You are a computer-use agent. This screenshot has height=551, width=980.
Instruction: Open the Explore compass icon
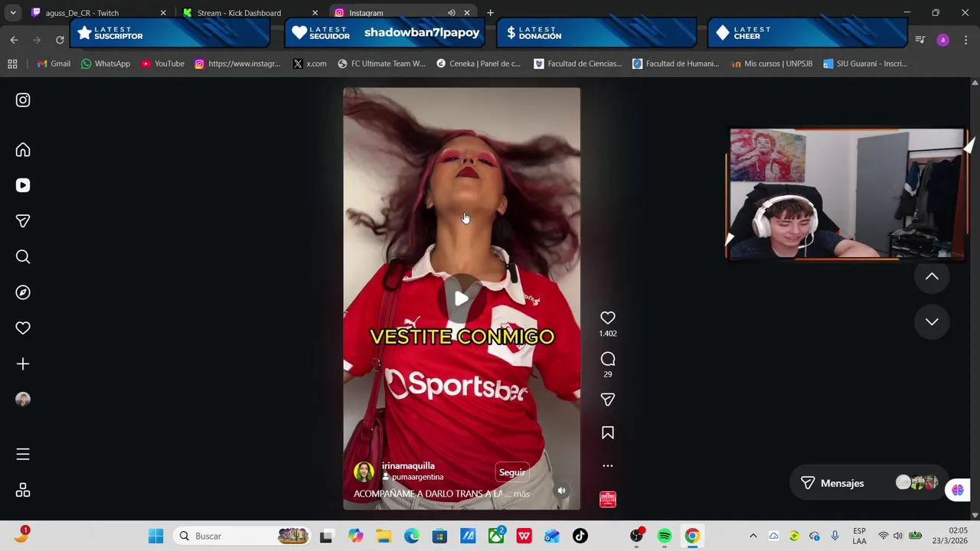(x=23, y=292)
